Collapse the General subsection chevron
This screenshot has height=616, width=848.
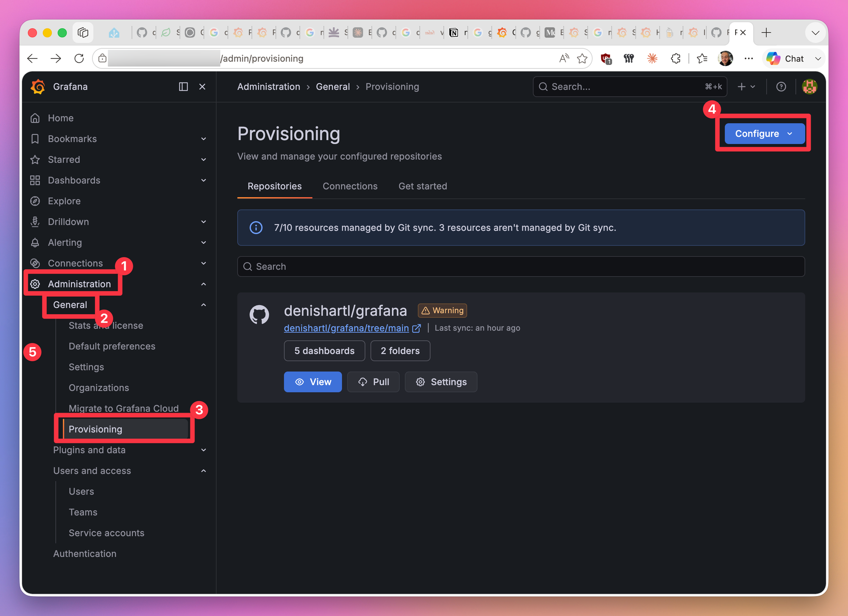coord(204,305)
